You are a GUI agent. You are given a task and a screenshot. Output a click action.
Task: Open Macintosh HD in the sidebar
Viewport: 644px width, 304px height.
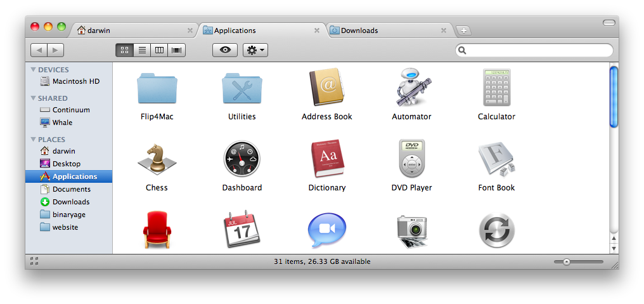[x=68, y=81]
